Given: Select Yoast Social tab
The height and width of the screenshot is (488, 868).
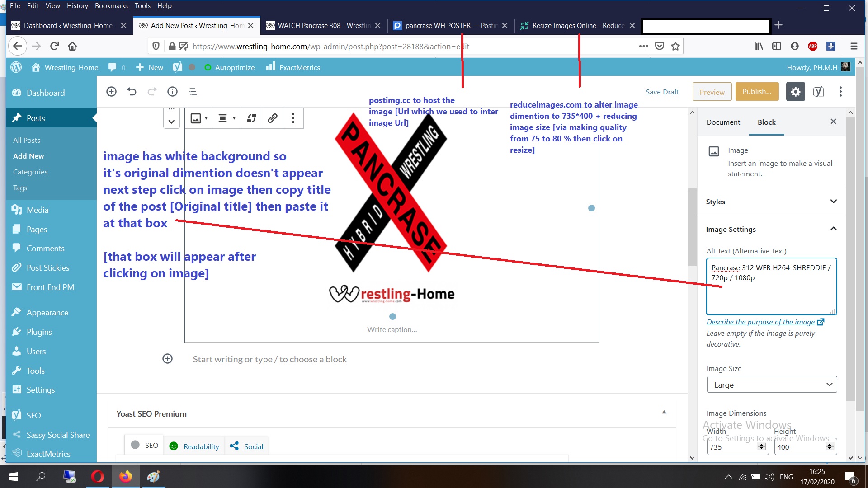Looking at the screenshot, I should pos(246,446).
